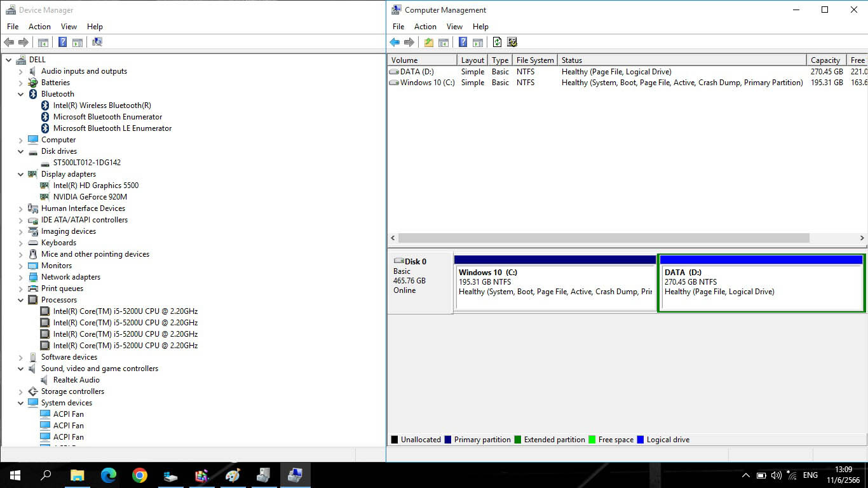This screenshot has width=868, height=488.
Task: Click Help icon in Device Manager toolbar
Action: pos(62,43)
